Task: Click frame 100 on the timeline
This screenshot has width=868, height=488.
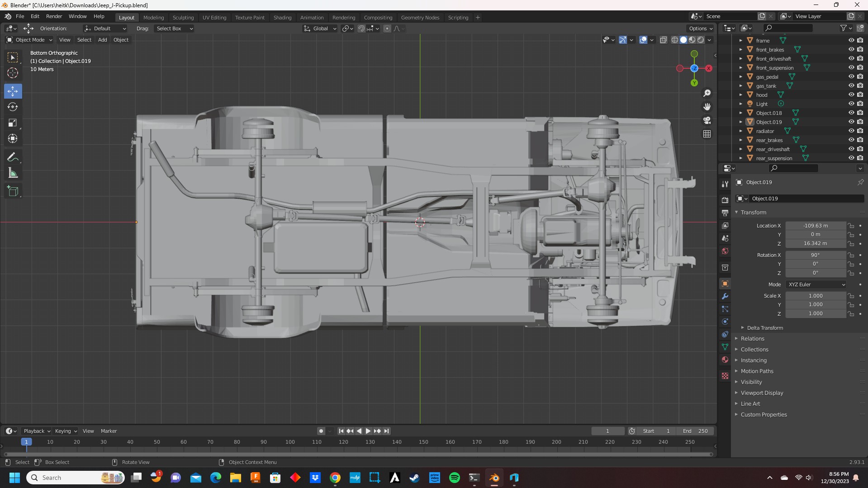Action: click(x=290, y=442)
